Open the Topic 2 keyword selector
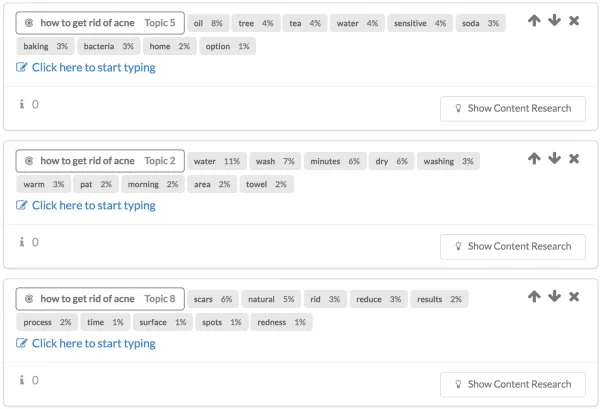Viewport: 600px width, 409px height. (100, 161)
